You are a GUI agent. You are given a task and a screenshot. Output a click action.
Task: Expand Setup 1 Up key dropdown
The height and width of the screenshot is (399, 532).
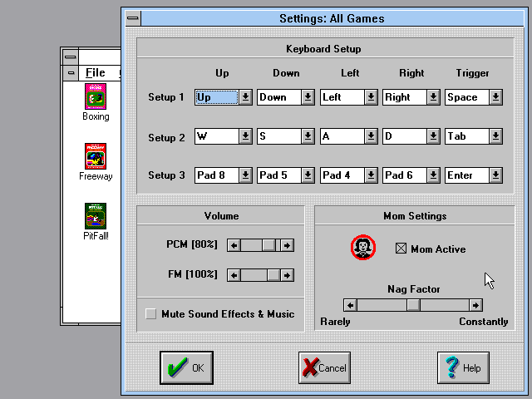click(x=245, y=97)
